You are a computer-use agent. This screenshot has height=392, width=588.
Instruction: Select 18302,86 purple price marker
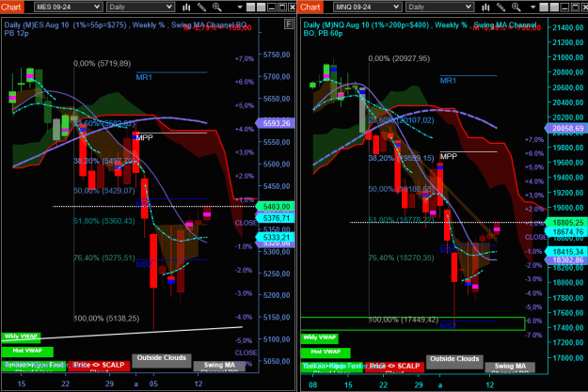point(566,260)
